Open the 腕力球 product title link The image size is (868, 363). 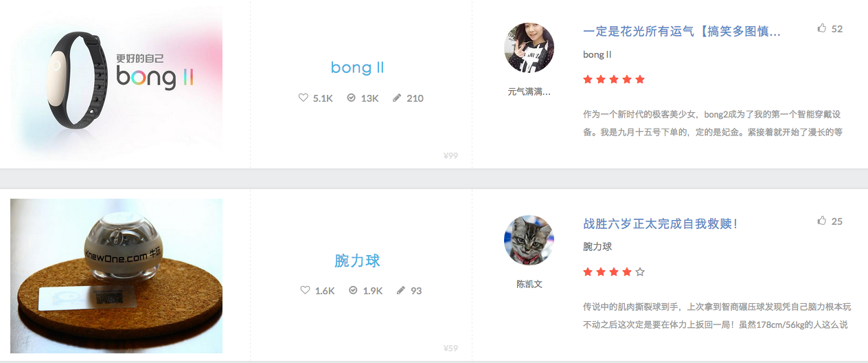(357, 261)
